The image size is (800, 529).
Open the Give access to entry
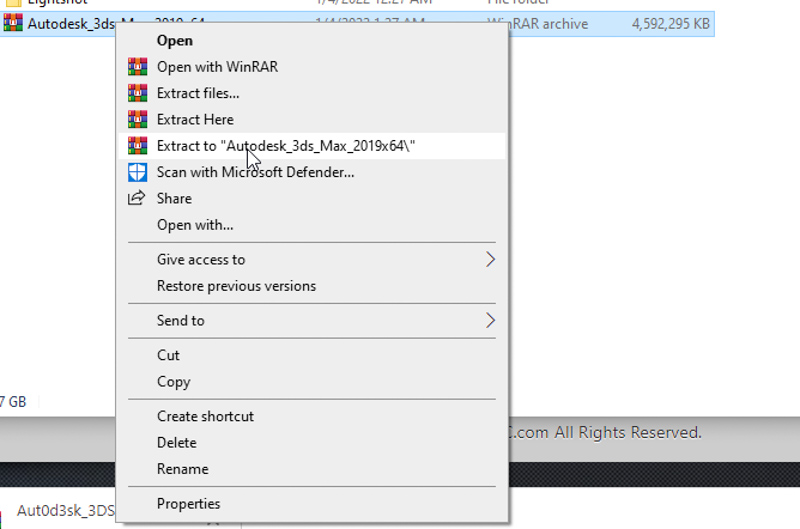[312, 260]
